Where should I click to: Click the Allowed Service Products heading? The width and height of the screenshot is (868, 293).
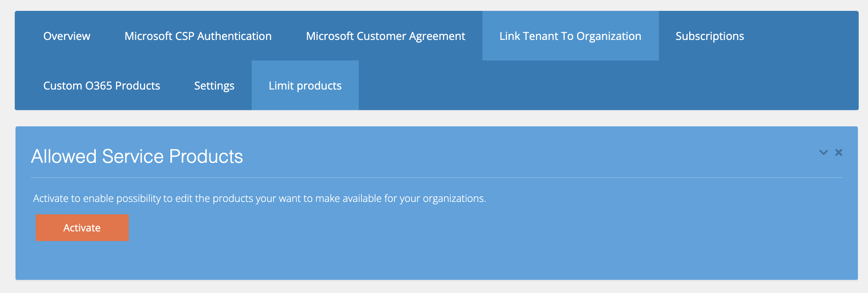click(x=137, y=157)
